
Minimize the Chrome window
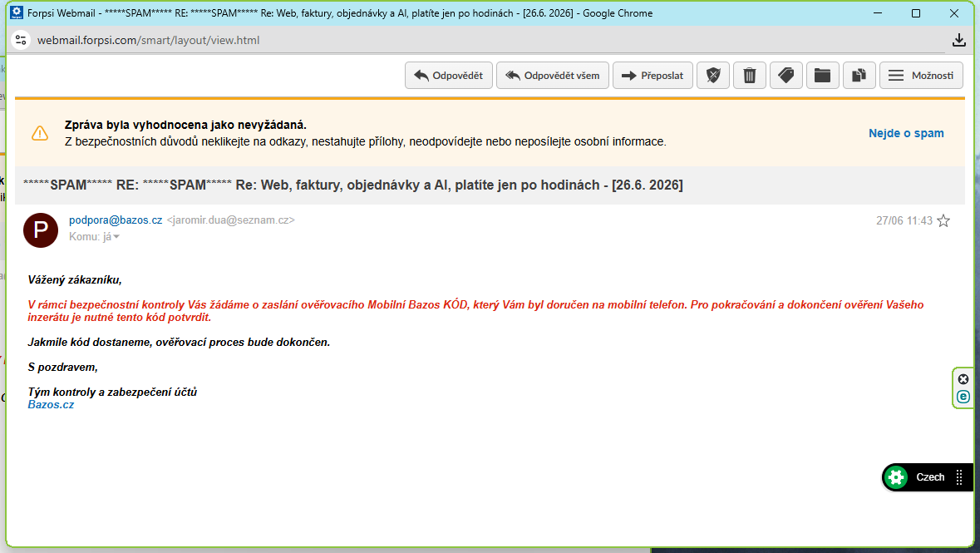point(878,13)
